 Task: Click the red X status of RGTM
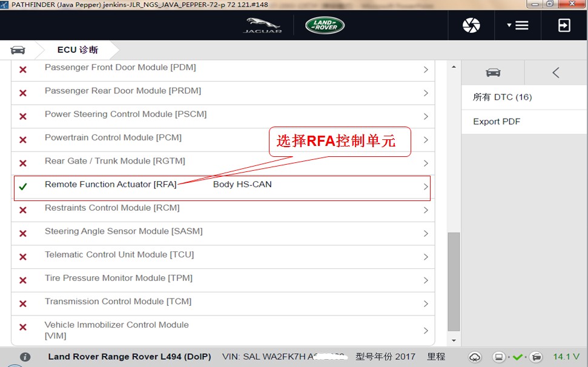[x=23, y=164]
